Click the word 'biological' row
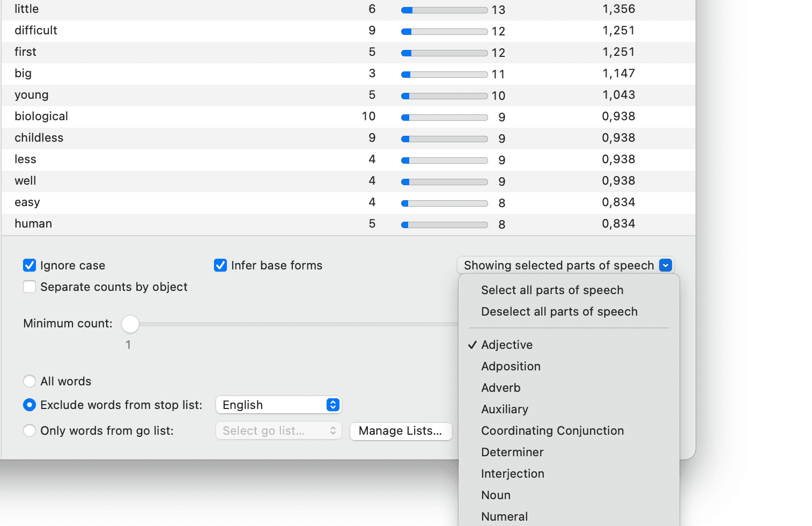Image resolution: width=812 pixels, height=526 pixels. point(348,116)
